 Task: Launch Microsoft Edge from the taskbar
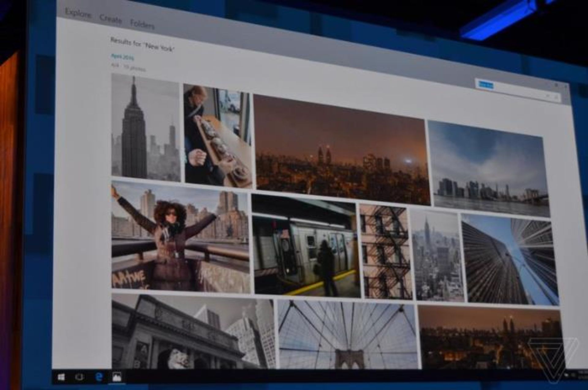click(x=99, y=377)
